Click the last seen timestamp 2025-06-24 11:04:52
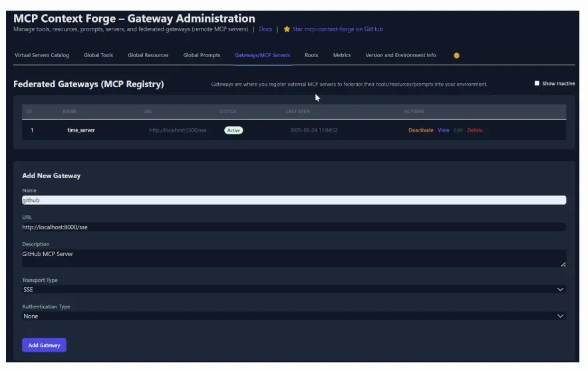 (314, 130)
